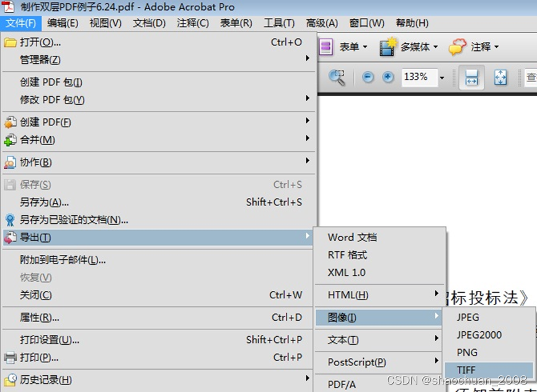Open the 表单(R) menu
537x392 pixels.
click(x=236, y=24)
